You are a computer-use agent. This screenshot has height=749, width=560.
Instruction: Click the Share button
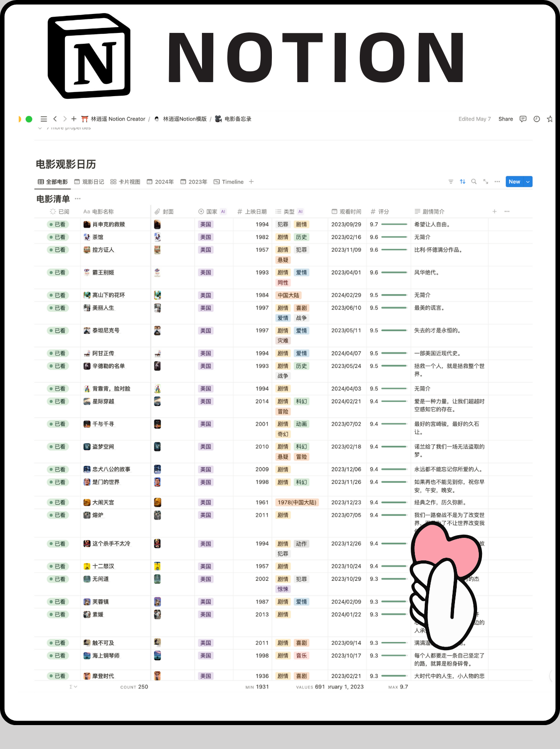point(505,119)
